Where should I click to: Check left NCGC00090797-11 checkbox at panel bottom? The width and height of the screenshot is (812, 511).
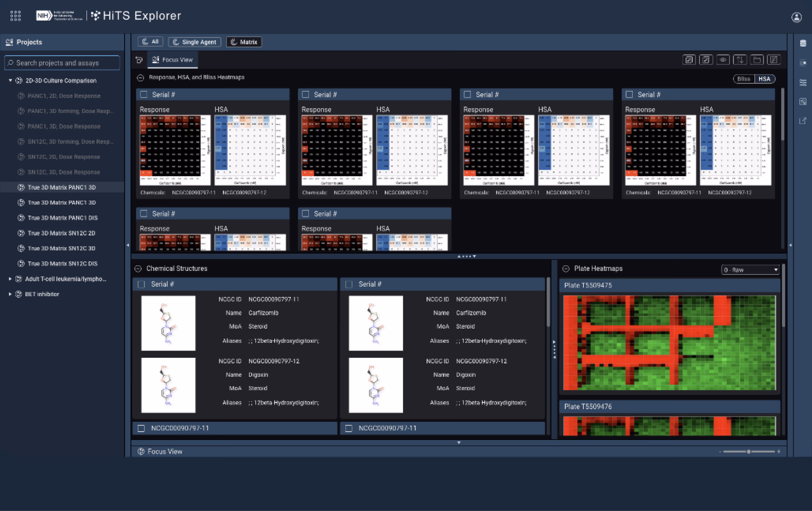[x=141, y=428]
